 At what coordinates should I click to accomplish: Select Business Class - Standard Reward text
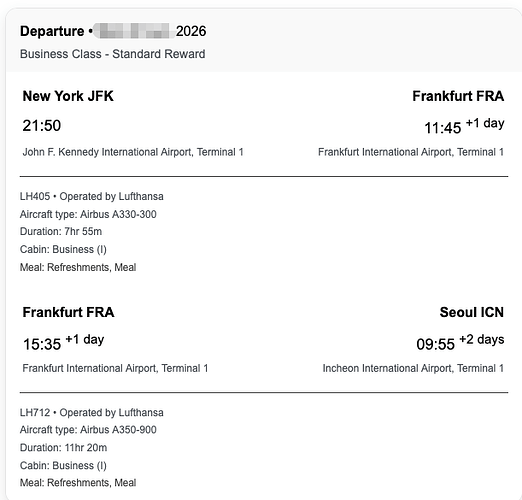pyautogui.click(x=113, y=54)
